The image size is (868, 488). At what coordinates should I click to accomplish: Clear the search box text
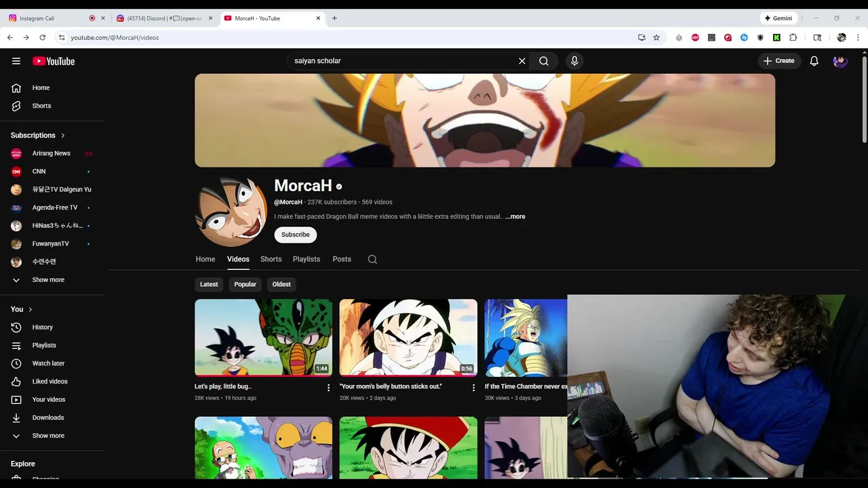click(522, 61)
